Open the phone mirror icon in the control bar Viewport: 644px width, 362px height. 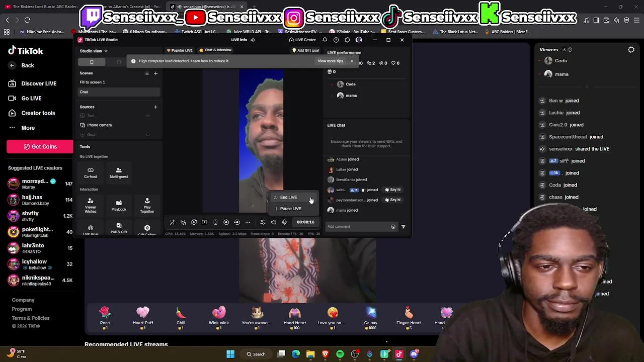[215, 222]
